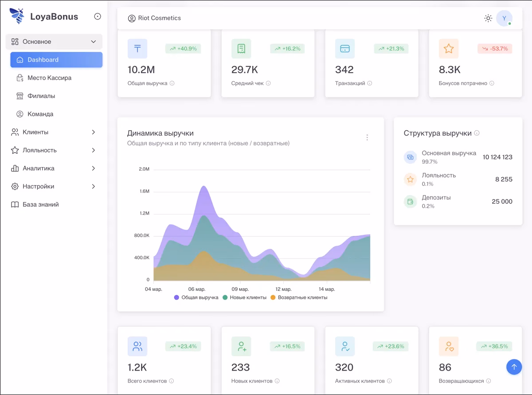
Task: Click info icon next to Активных клиентов
Action: click(x=389, y=381)
